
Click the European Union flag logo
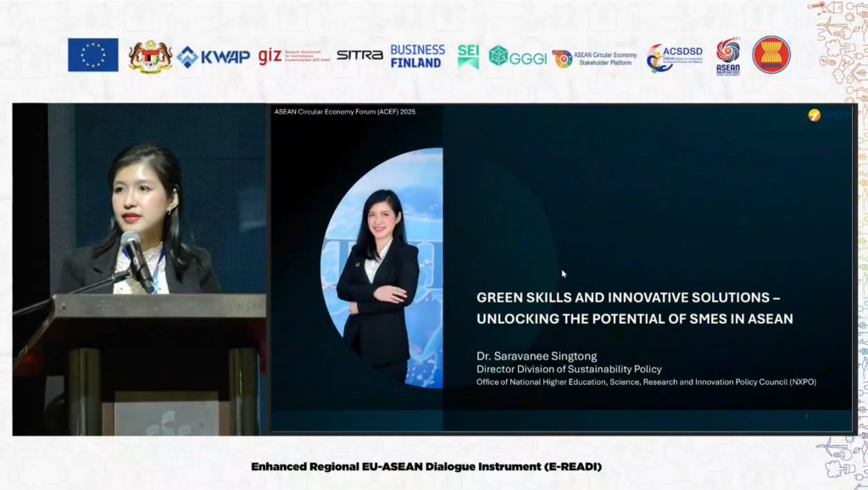(93, 55)
